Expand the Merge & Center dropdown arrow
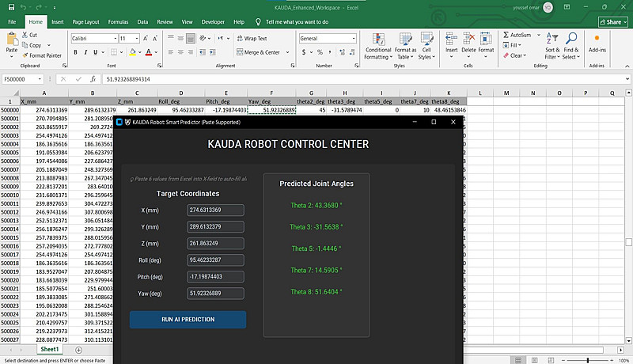633x364 pixels. [x=287, y=52]
